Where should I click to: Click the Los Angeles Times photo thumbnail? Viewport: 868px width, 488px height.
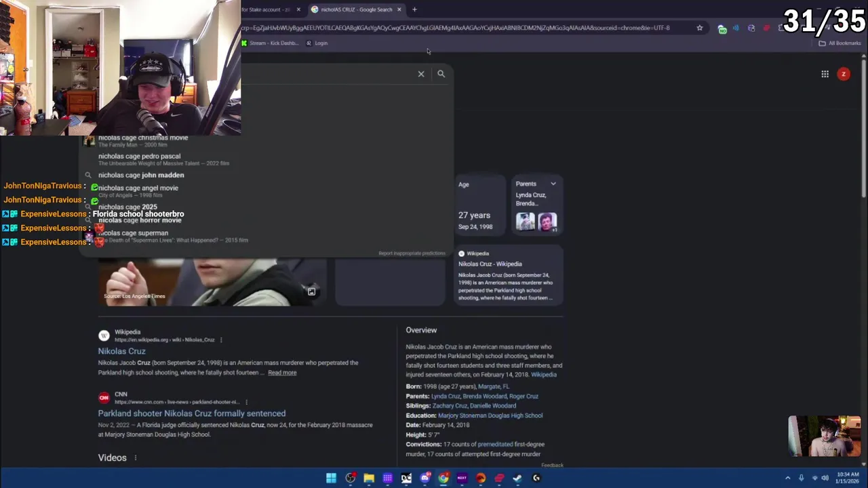click(x=212, y=282)
